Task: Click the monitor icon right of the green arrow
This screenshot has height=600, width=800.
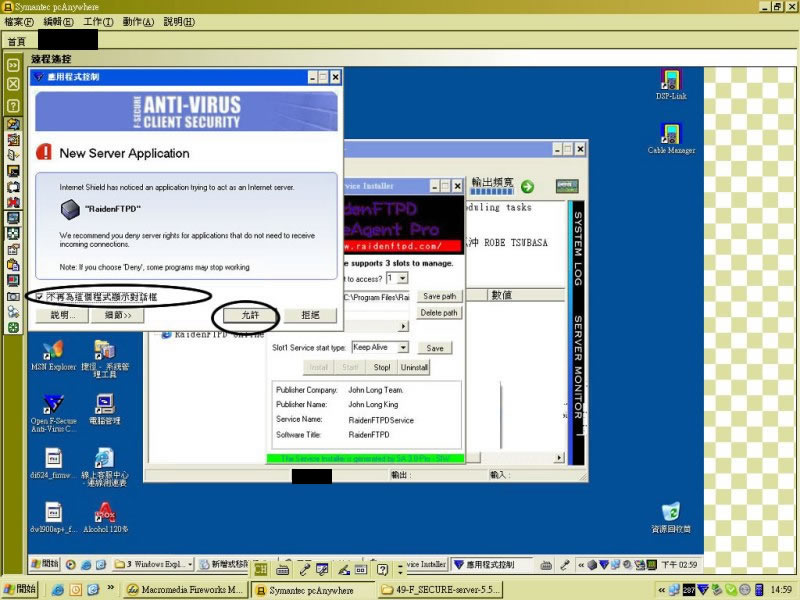Action: pos(567,186)
